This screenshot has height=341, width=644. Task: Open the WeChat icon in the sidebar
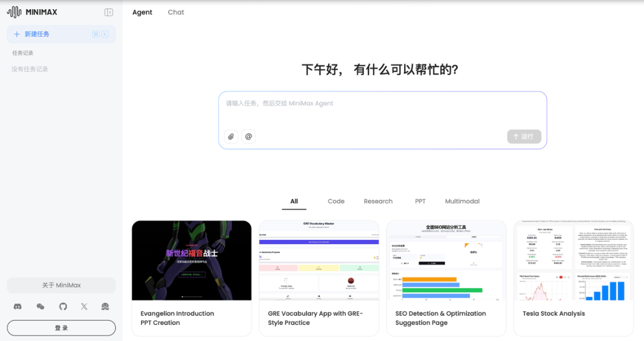pos(39,307)
